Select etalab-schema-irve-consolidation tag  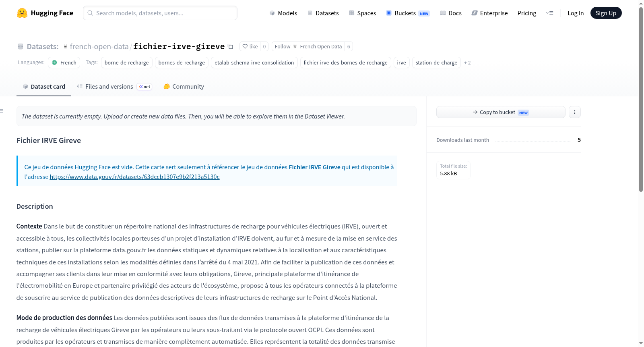click(254, 62)
